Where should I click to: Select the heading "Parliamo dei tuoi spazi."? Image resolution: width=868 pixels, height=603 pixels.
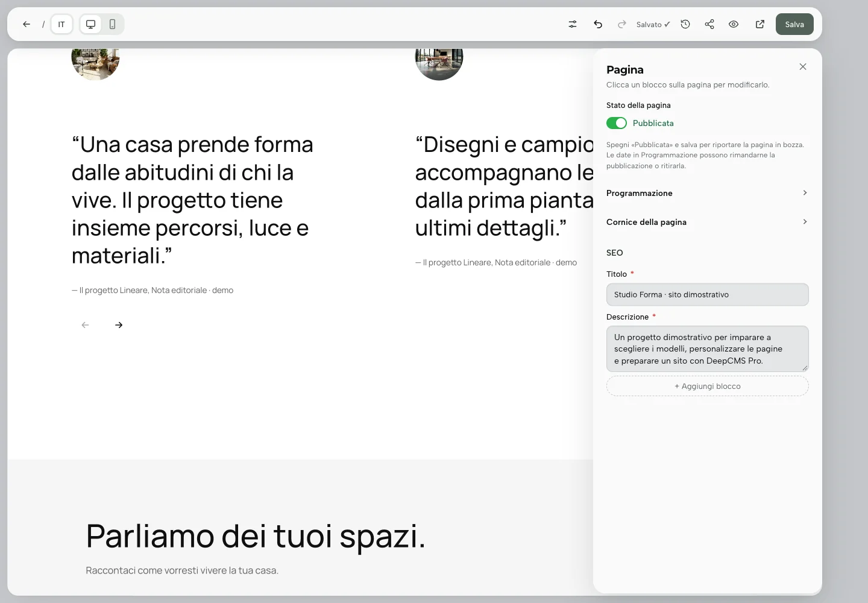256,536
